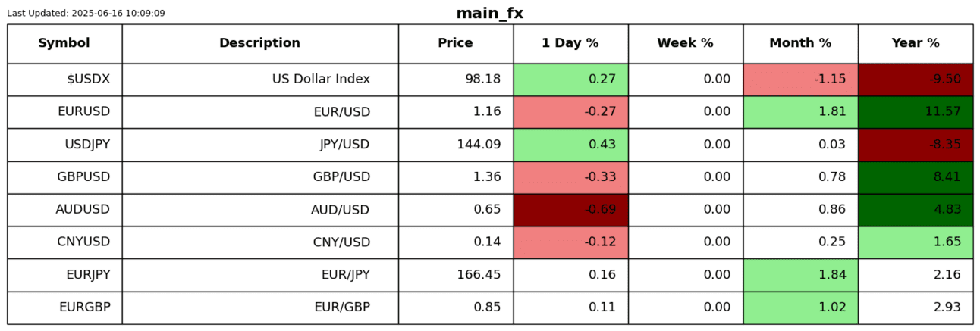Select the 1 Day % column header
Viewport: 980px width, 331px height.
click(x=570, y=43)
